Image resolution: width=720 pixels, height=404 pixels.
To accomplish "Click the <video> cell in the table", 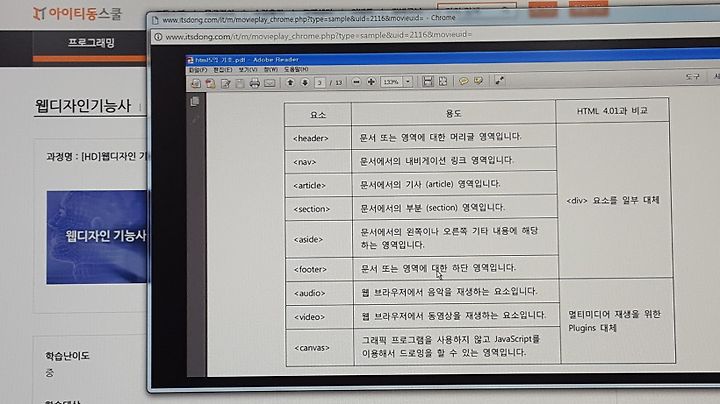I will [319, 317].
